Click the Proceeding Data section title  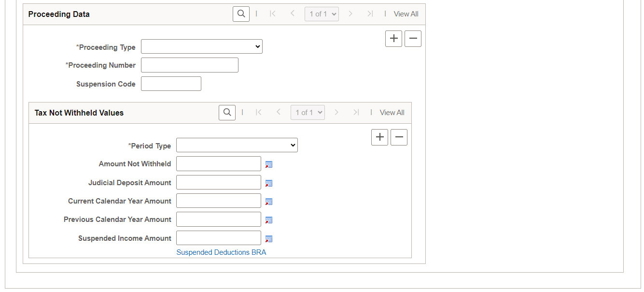[59, 14]
